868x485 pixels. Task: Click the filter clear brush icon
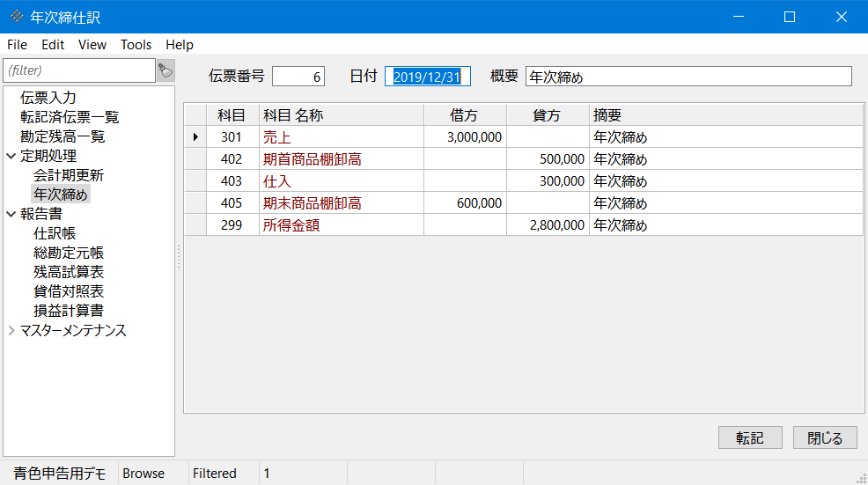click(166, 70)
